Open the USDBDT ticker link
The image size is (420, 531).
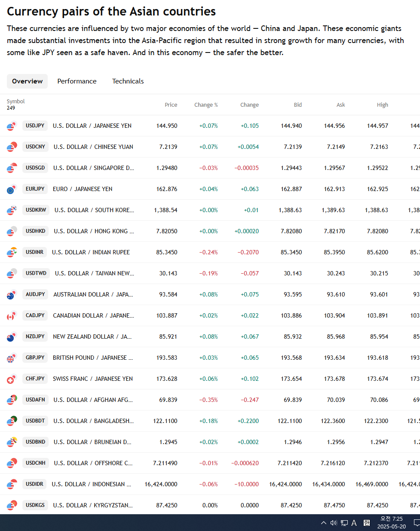(35, 421)
